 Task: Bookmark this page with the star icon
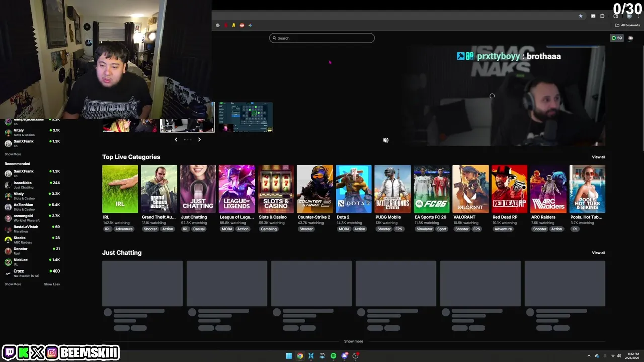(x=581, y=16)
